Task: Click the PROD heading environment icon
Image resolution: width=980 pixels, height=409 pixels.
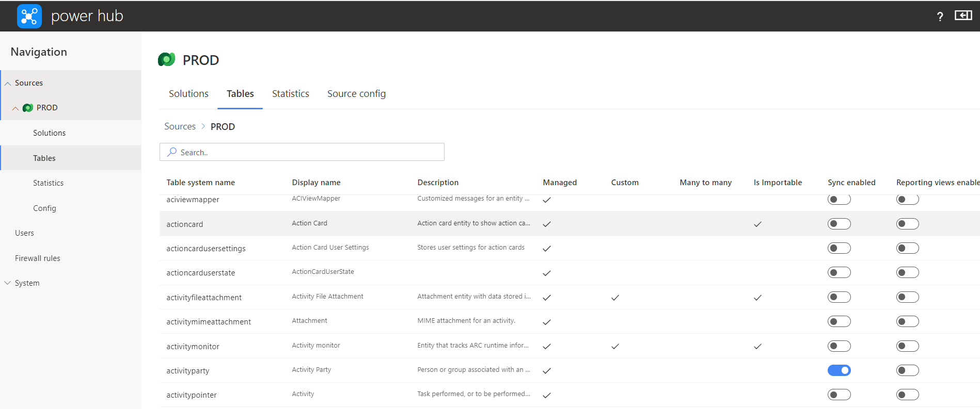Action: click(167, 60)
